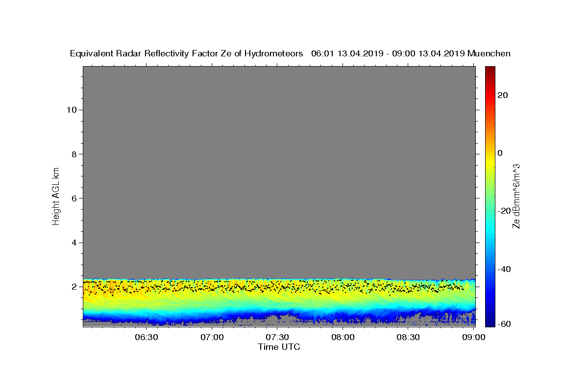Click the dark blue bottom of the colorbar
This screenshot has height=392, width=588.
(x=490, y=318)
